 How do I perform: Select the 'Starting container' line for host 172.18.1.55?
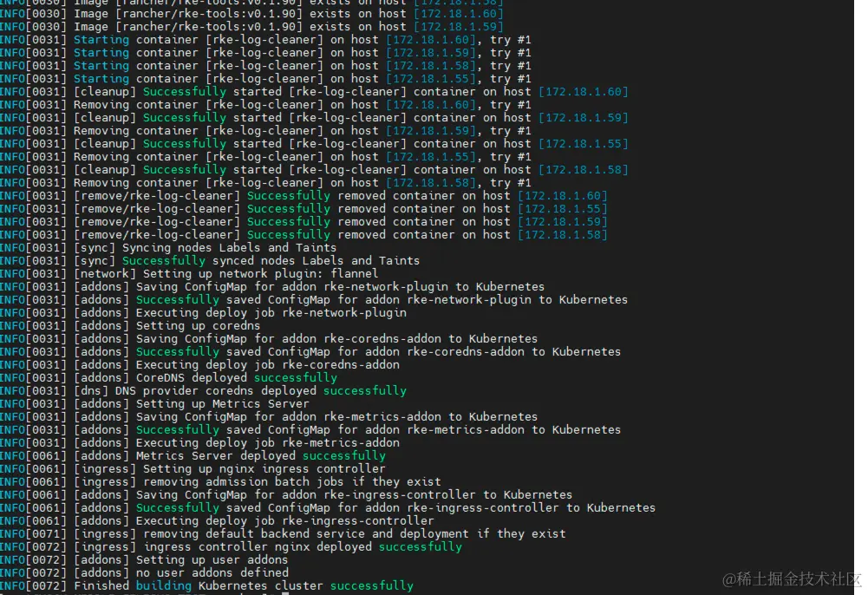click(x=265, y=79)
